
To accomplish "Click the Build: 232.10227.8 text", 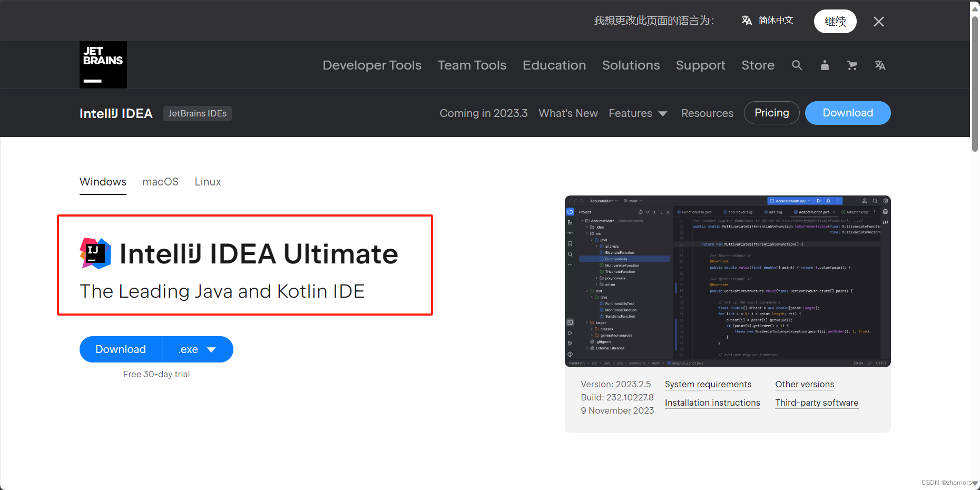I will coord(617,398).
